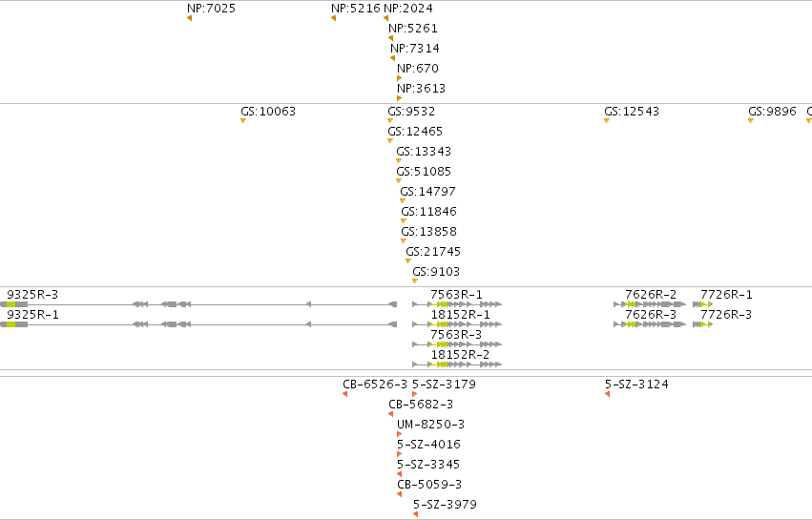Viewport: 812px width, 520px height.
Task: Select NP:670 insertion label
Action: tap(418, 69)
